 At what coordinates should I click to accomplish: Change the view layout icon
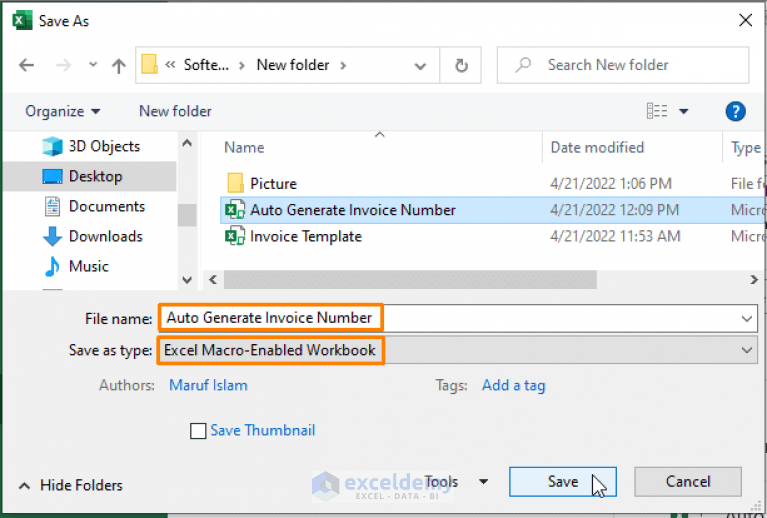pyautogui.click(x=656, y=111)
